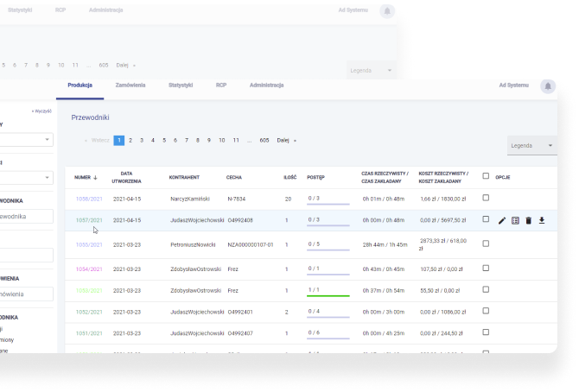This screenshot has height=392, width=579.
Task: Tick the select-all checkbox in table header
Action: click(486, 176)
